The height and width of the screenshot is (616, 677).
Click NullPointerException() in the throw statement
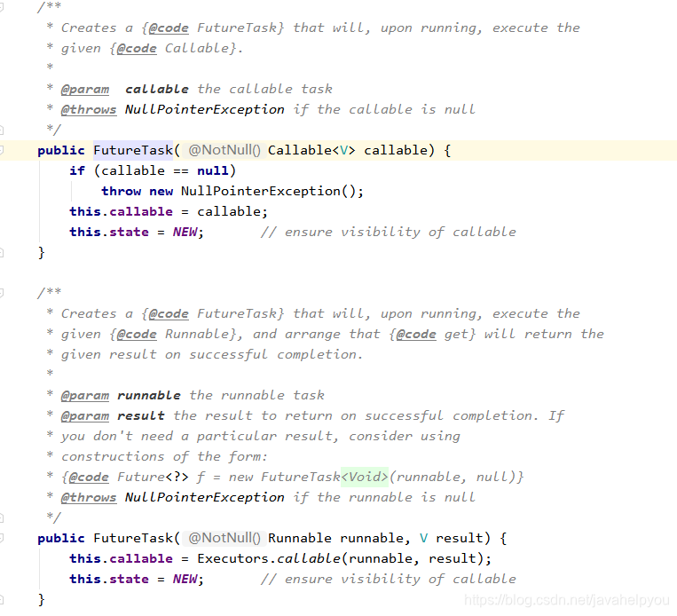(268, 191)
